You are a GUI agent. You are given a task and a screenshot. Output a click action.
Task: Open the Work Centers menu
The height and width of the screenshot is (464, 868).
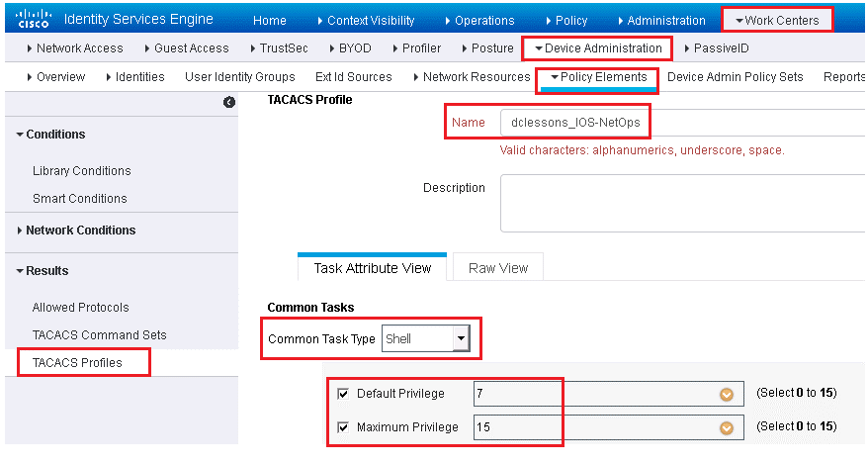point(777,21)
